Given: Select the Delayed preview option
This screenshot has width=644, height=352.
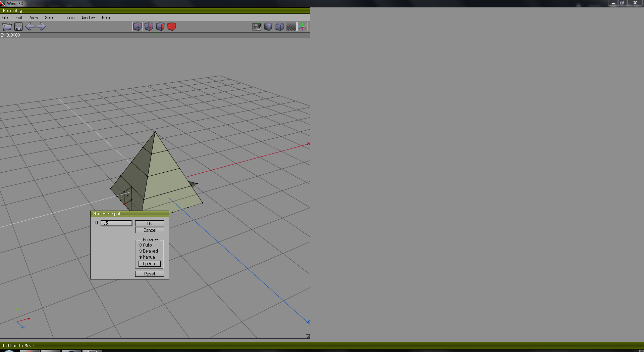Looking at the screenshot, I should click(148, 251).
